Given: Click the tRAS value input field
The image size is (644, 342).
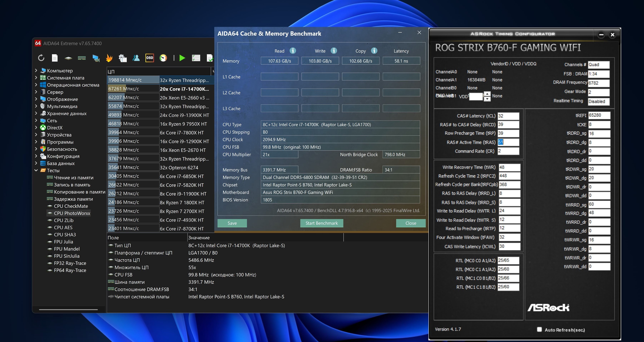Looking at the screenshot, I should point(508,142).
